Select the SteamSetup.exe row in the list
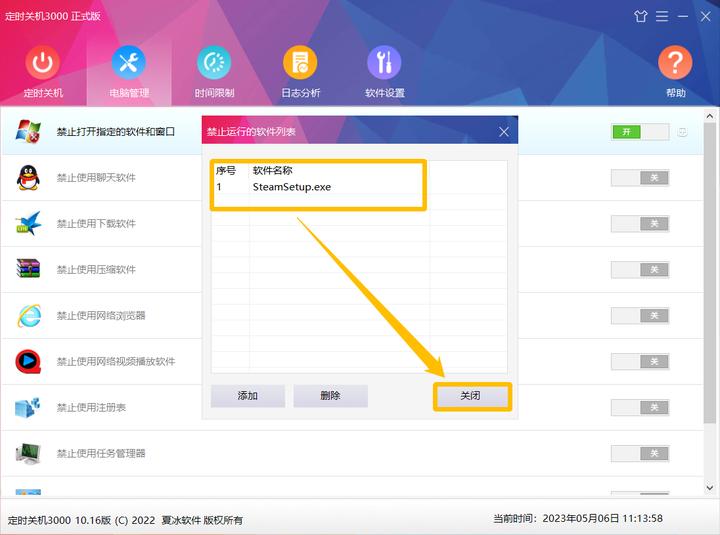Screen dimensions: 720x535 coord(359,187)
